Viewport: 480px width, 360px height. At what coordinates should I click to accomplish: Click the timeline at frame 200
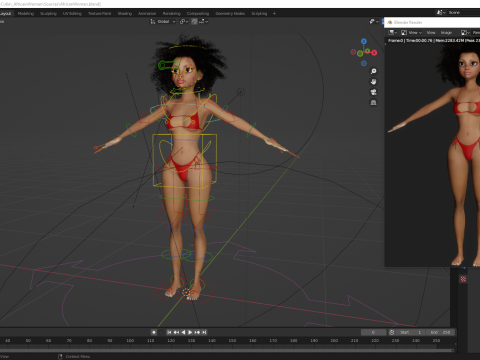click(334, 341)
